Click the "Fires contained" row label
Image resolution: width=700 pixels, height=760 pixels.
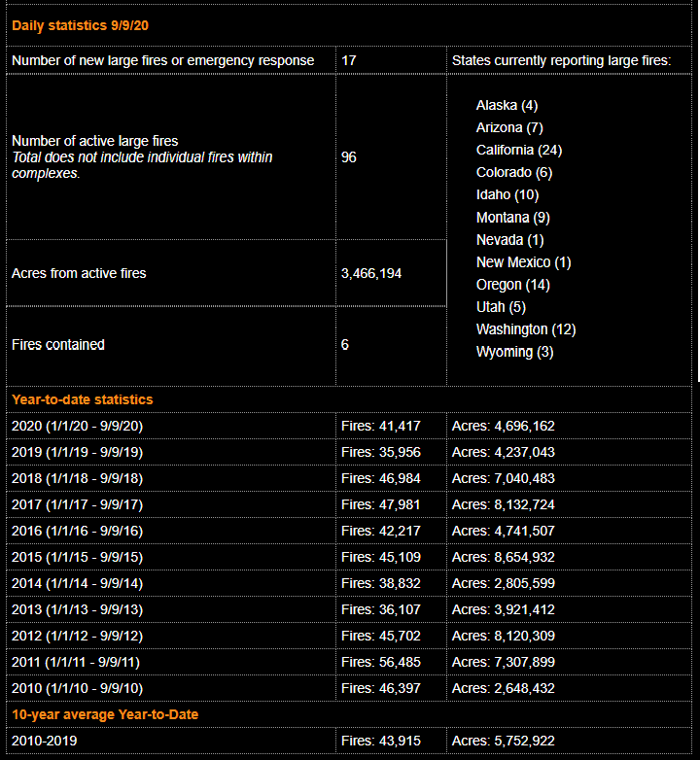point(58,345)
